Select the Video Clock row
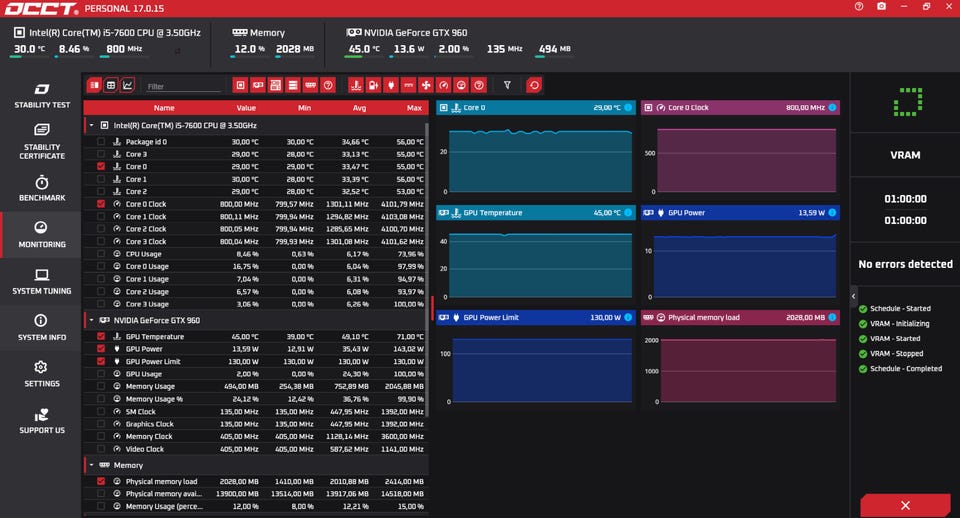 (x=256, y=449)
